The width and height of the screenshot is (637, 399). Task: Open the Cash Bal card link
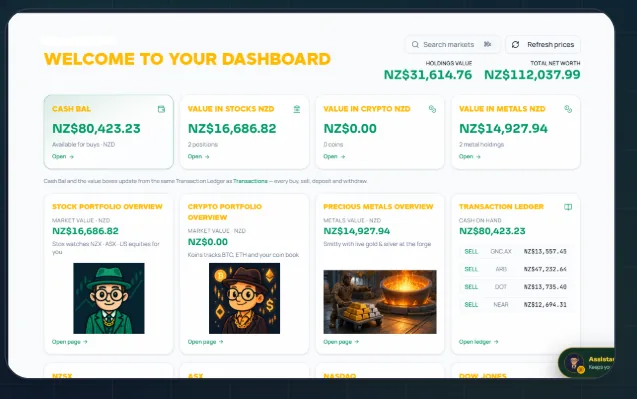63,156
